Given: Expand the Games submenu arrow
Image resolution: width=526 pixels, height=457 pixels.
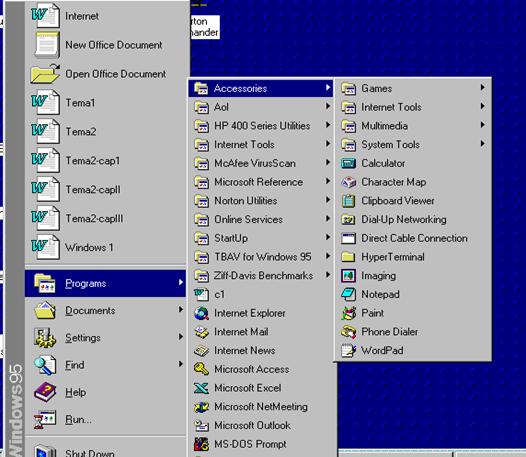Looking at the screenshot, I should coord(482,88).
